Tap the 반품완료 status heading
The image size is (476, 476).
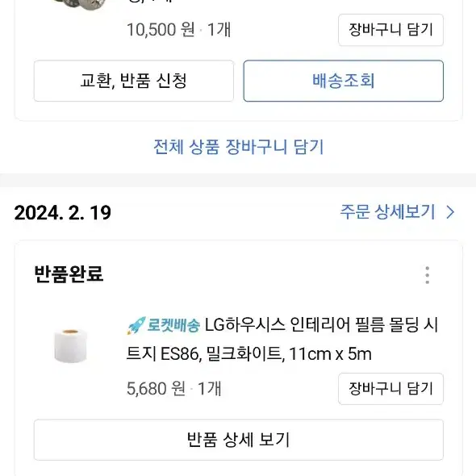(69, 273)
